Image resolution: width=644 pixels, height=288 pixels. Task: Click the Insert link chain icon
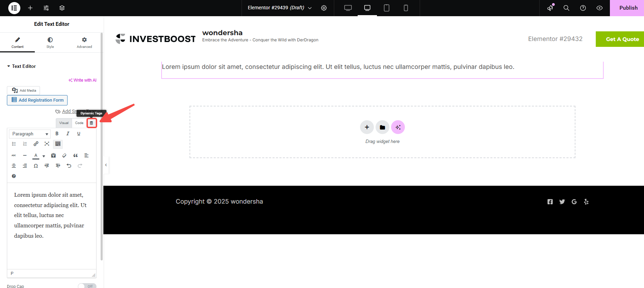(36, 144)
